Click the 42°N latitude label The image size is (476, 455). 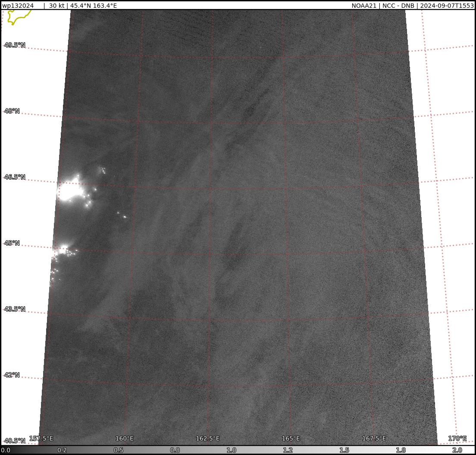(x=12, y=375)
